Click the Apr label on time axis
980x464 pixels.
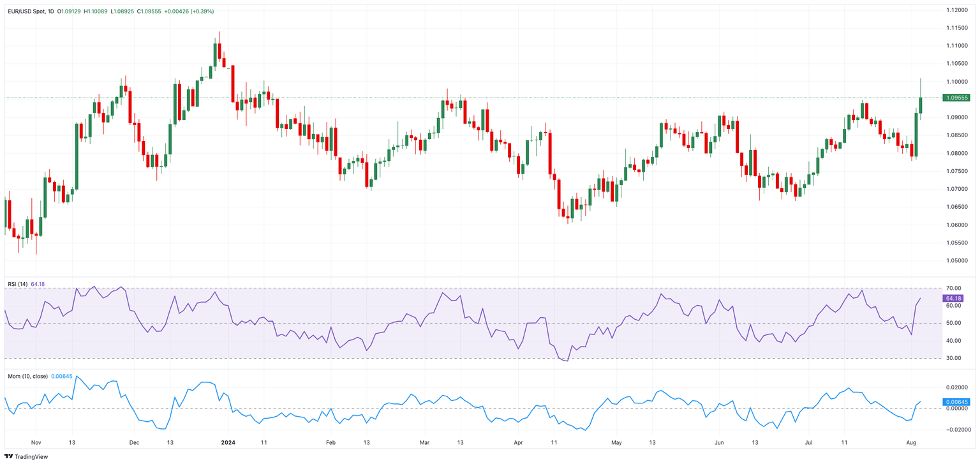click(x=518, y=442)
